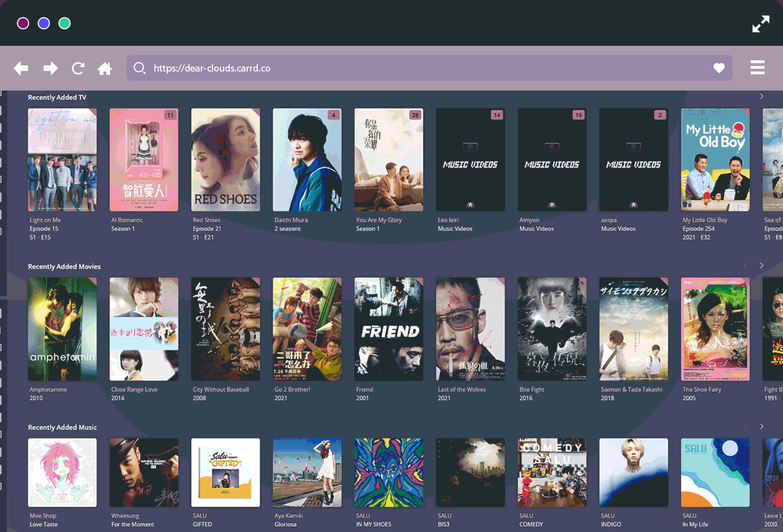Go to the home page icon
This screenshot has height=532, width=783.
click(105, 68)
